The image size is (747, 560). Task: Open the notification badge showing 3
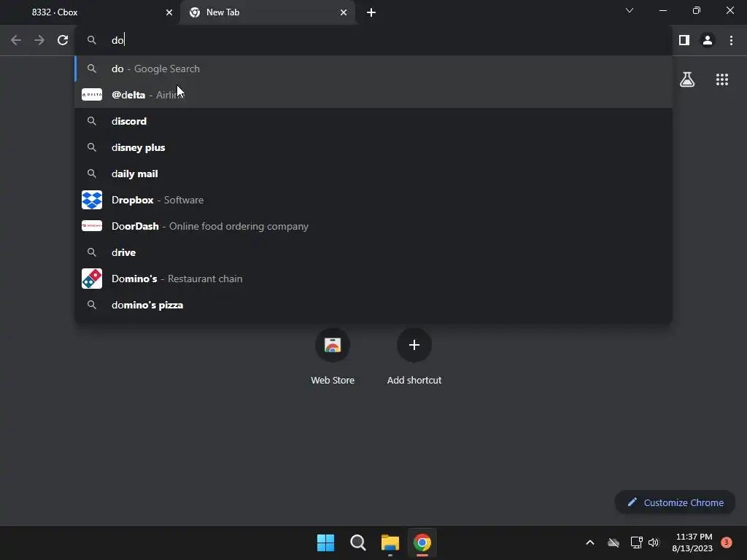[x=727, y=542]
